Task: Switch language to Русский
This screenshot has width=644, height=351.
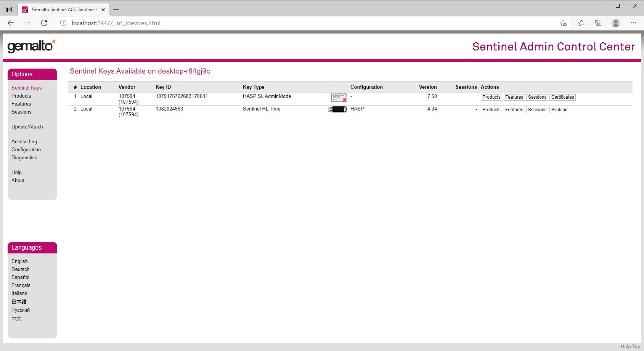Action: pos(21,310)
